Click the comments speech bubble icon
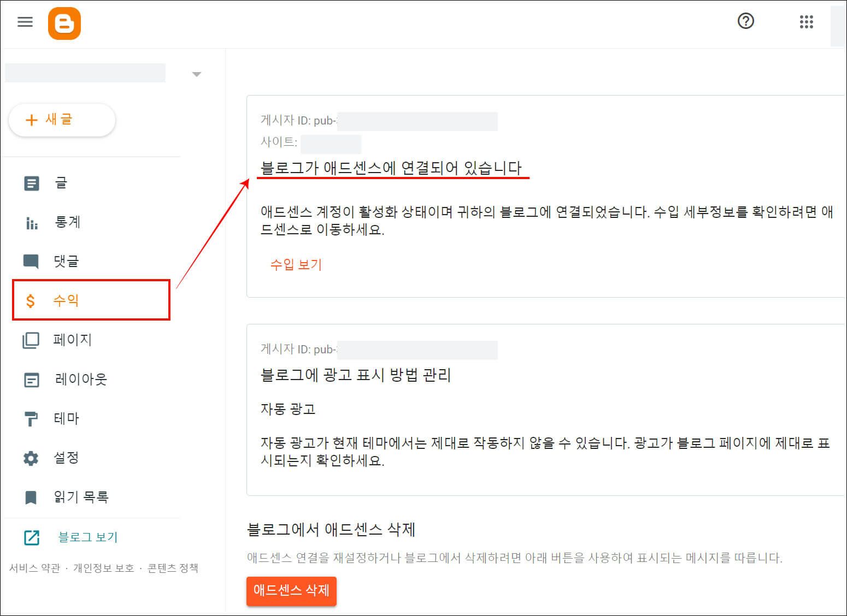 coord(31,262)
